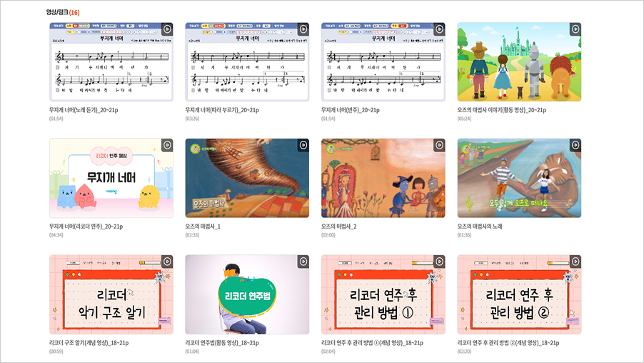Viewport: 644px width, 363px height.
Task: Select the 리코더 연주 후 관리 방법 ① thumbnail
Action: pos(383,294)
